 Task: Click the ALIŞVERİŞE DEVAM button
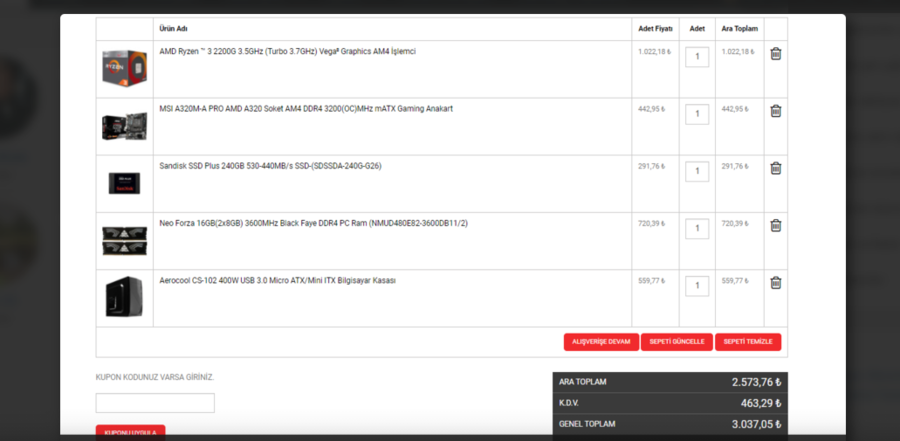601,342
